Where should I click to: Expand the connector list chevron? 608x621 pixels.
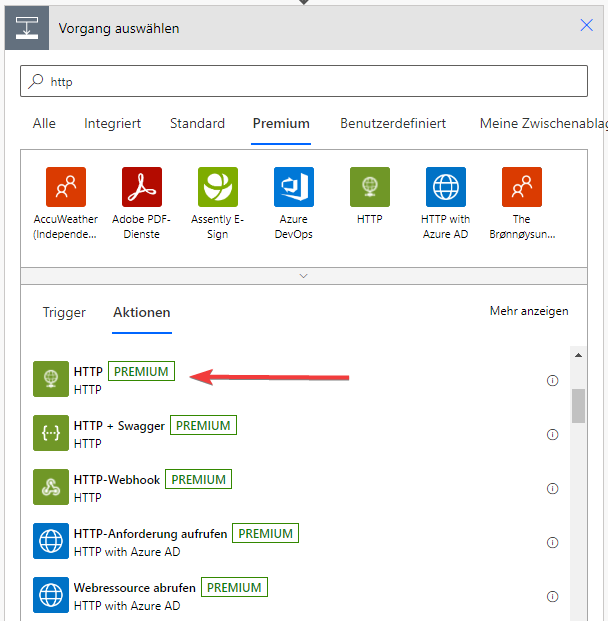pyautogui.click(x=304, y=275)
